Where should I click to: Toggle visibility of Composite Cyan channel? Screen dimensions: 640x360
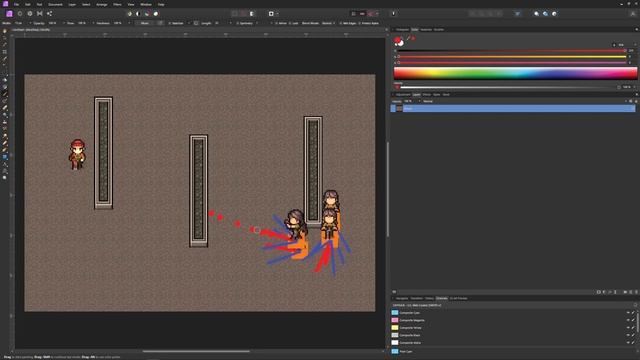[x=628, y=313]
